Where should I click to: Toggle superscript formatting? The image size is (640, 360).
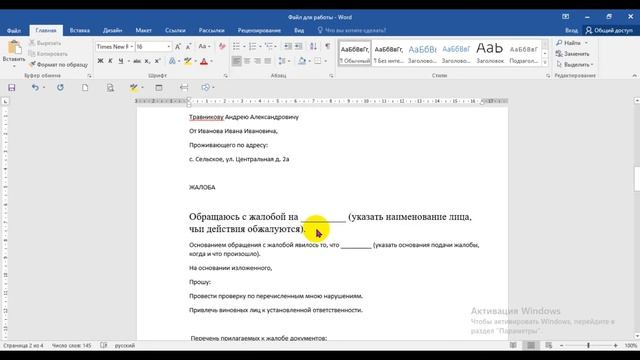pyautogui.click(x=158, y=61)
